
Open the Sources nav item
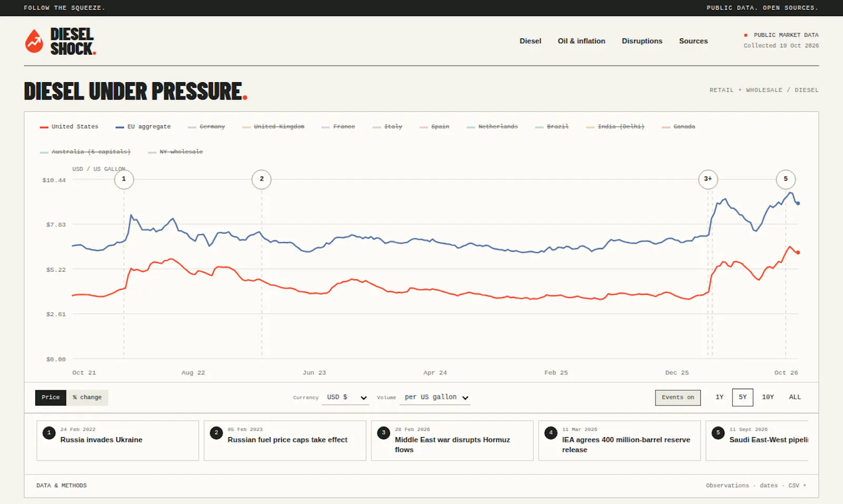point(693,41)
